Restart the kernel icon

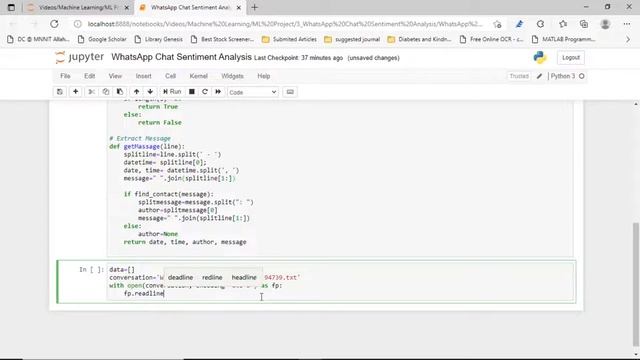[x=205, y=92]
